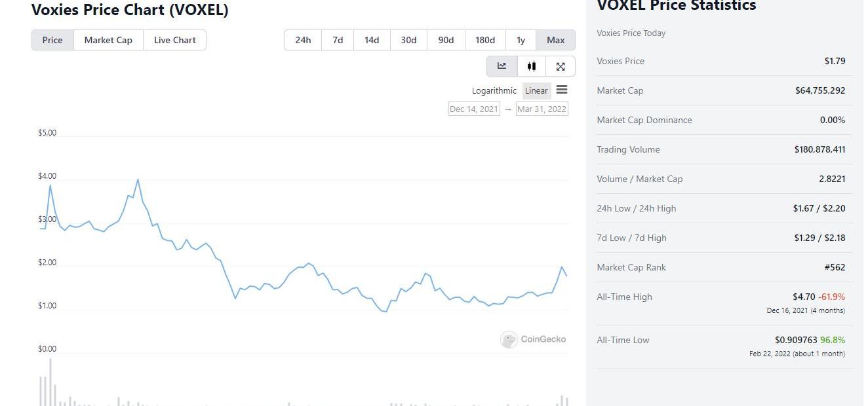Click the 14d range button
The image size is (868, 406).
click(372, 40)
